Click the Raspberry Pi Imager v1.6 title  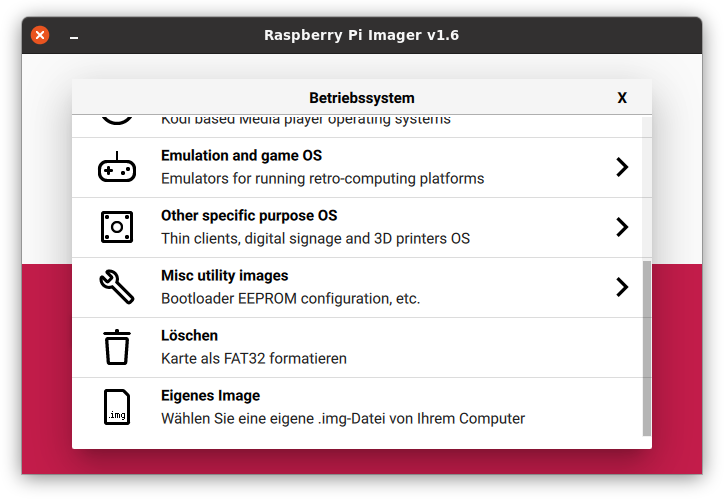pyautogui.click(x=362, y=35)
